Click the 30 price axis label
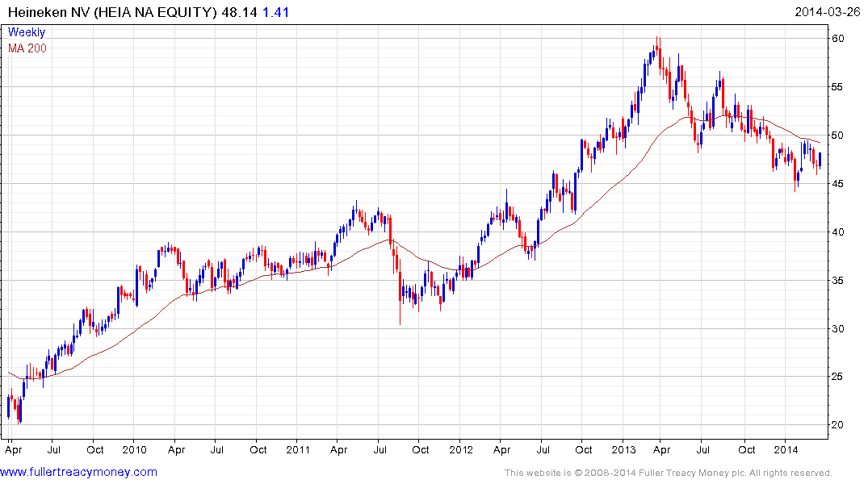The height and width of the screenshot is (484, 868). point(837,328)
